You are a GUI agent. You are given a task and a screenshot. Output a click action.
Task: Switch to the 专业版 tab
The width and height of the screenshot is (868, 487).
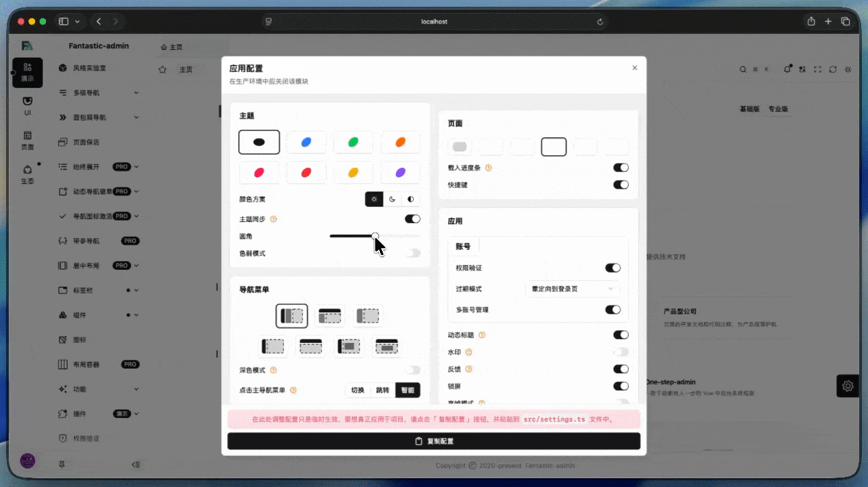click(778, 109)
